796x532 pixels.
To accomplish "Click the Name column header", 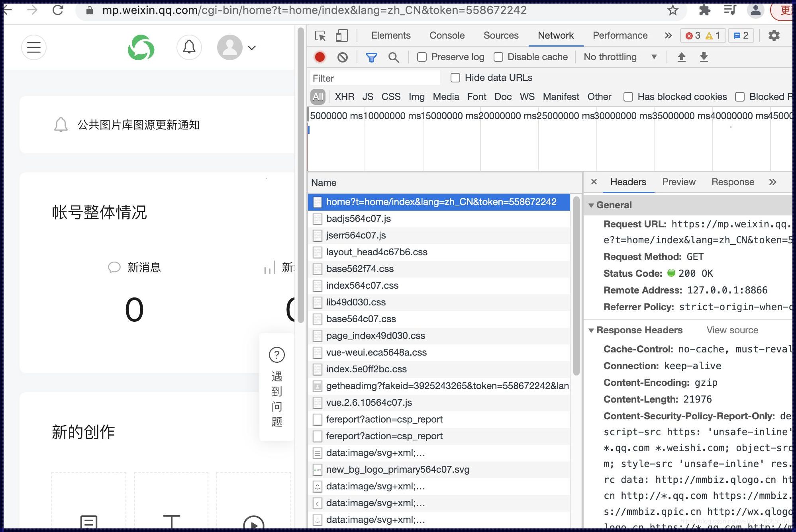I will (x=445, y=183).
